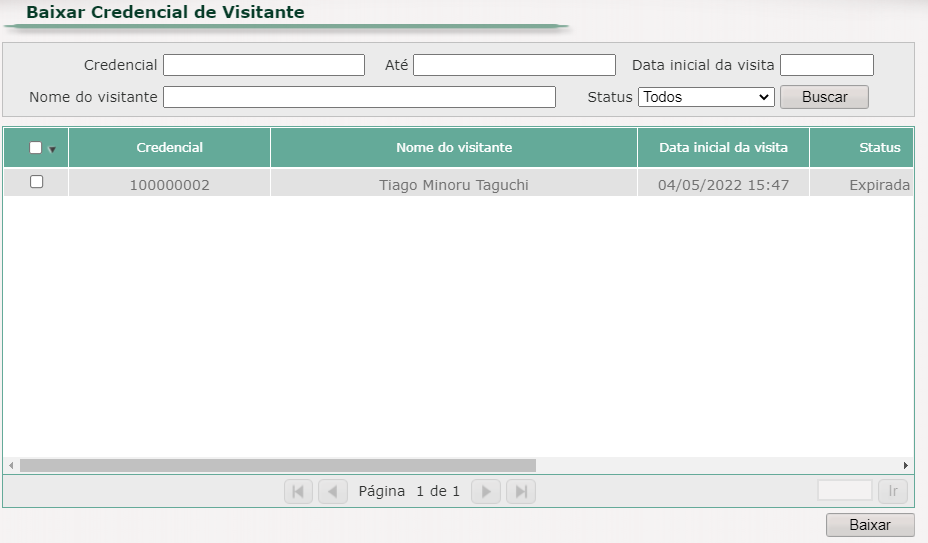Select cell 100000002
Viewport: 928px width, 543px height.
pyautogui.click(x=169, y=182)
